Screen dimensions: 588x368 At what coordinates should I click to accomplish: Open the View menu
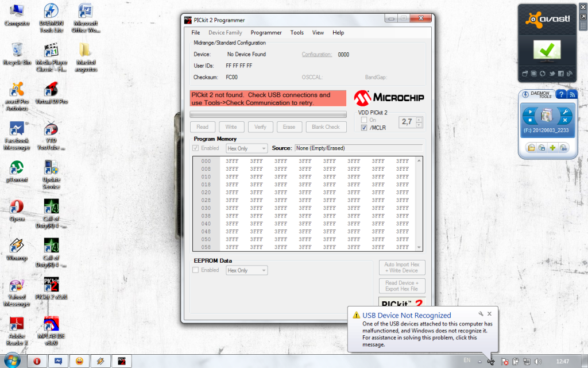click(x=318, y=33)
